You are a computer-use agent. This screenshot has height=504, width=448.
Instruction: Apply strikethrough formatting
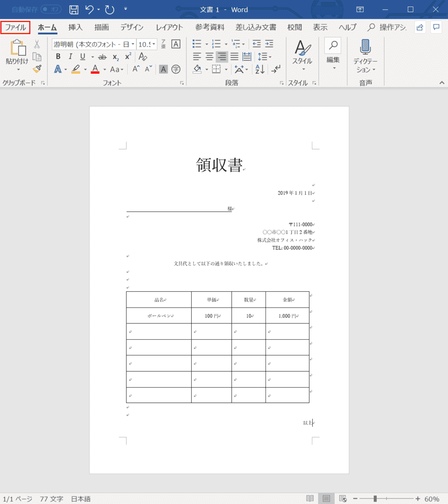click(102, 57)
